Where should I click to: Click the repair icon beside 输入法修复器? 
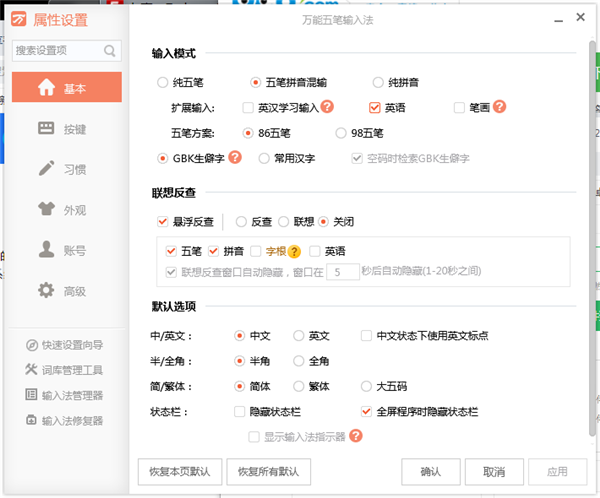coord(31,420)
